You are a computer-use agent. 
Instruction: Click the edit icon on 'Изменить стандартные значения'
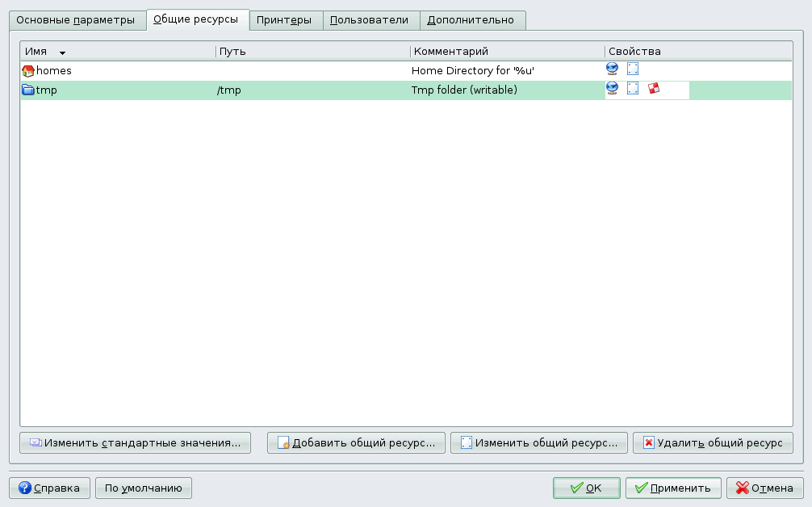(x=33, y=442)
